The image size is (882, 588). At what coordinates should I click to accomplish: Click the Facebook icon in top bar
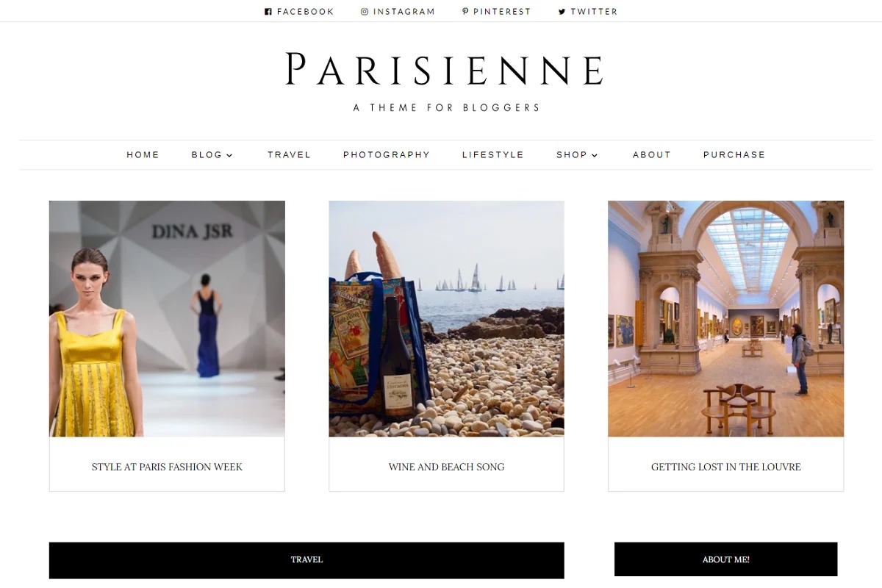pos(268,12)
